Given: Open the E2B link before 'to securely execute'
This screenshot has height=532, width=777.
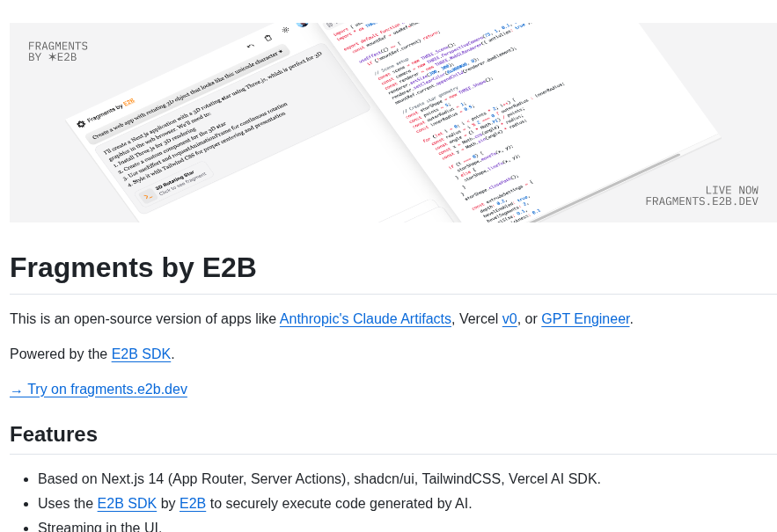Looking at the screenshot, I should (x=192, y=504).
